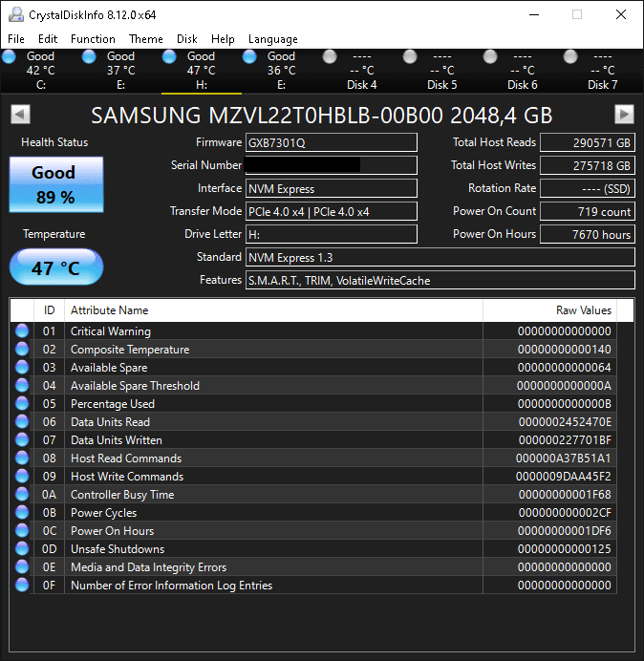Click the status orb for Power Cycles

point(22,512)
